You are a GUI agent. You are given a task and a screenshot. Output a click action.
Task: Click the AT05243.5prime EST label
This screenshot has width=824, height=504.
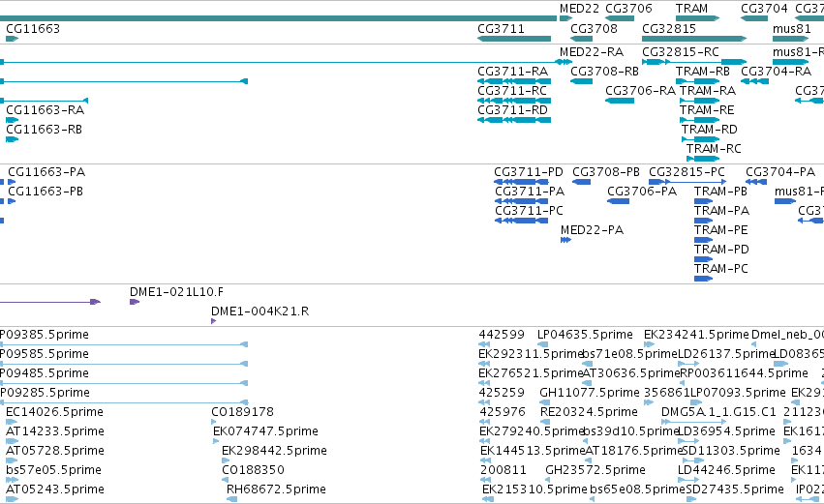[x=55, y=489]
